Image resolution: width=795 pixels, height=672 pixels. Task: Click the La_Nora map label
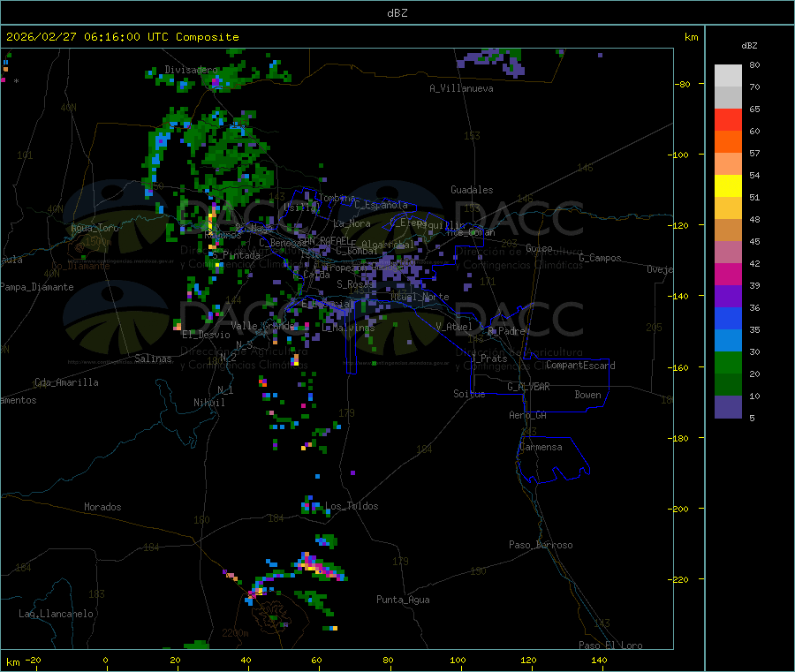pyautogui.click(x=352, y=223)
